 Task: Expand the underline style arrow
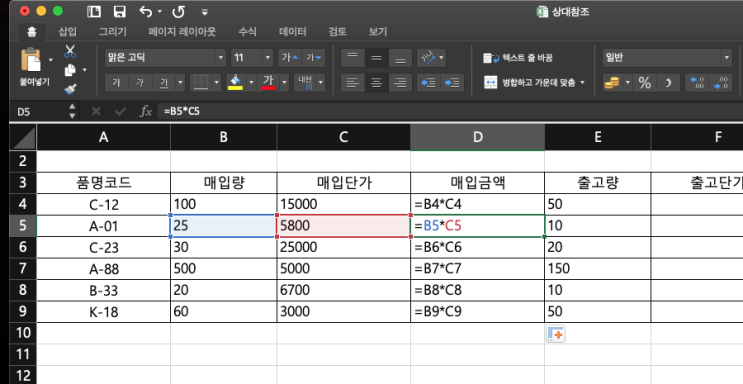[180, 82]
